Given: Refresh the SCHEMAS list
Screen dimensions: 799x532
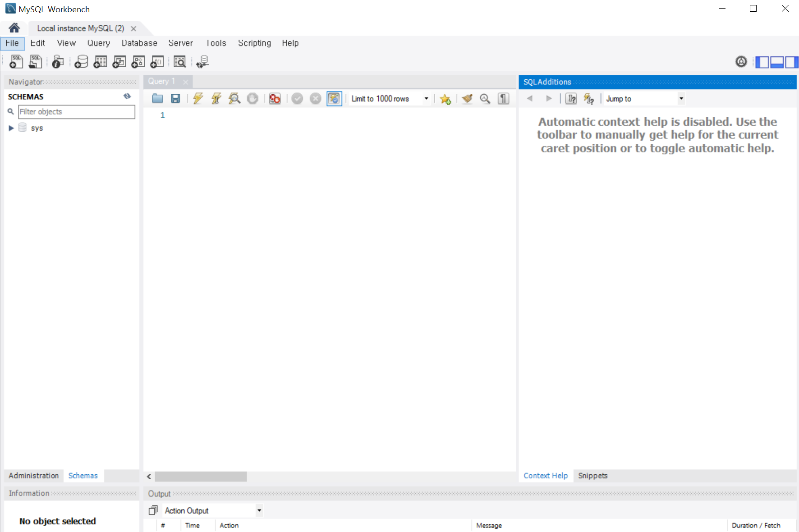Looking at the screenshot, I should [127, 96].
